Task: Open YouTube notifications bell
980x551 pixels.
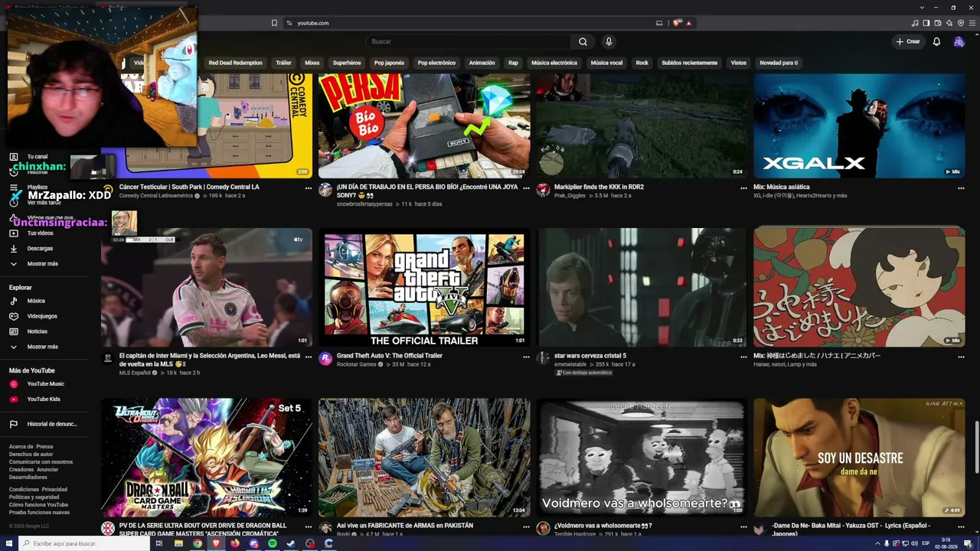Action: coord(936,41)
